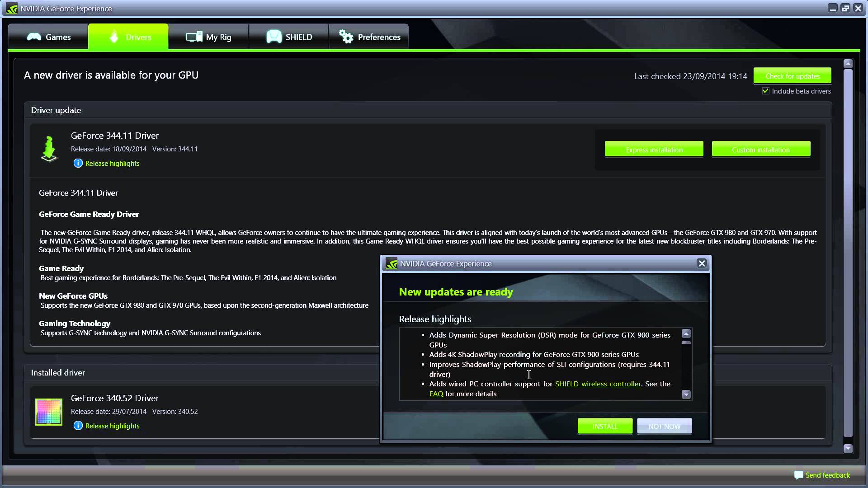868x488 pixels.
Task: Select the Drivers tab
Action: (x=129, y=37)
